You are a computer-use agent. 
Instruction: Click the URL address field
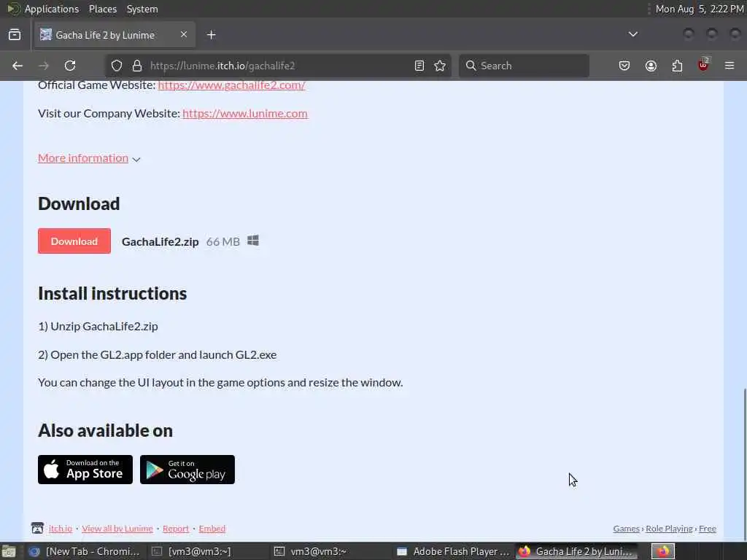pos(279,66)
